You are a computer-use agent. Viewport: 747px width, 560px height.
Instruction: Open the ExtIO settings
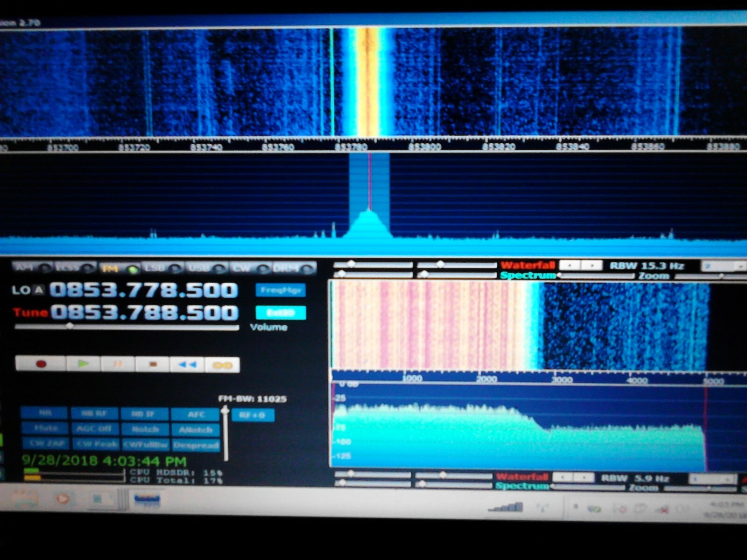(280, 312)
